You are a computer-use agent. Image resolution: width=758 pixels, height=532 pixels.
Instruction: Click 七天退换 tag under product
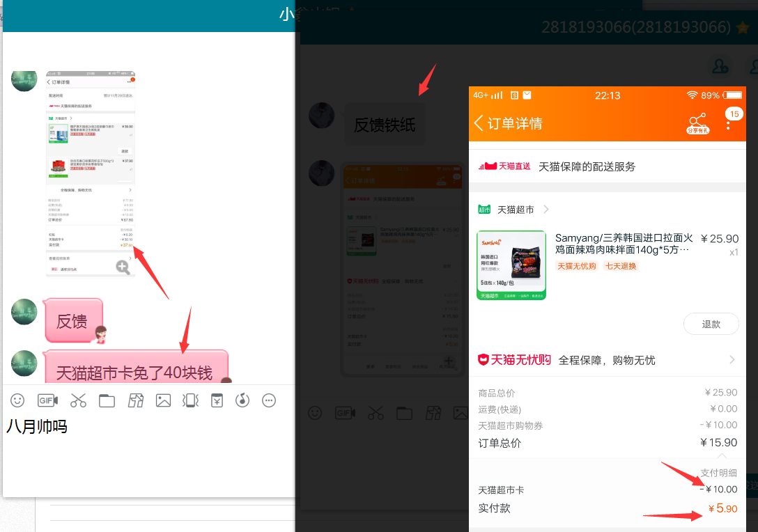point(621,266)
